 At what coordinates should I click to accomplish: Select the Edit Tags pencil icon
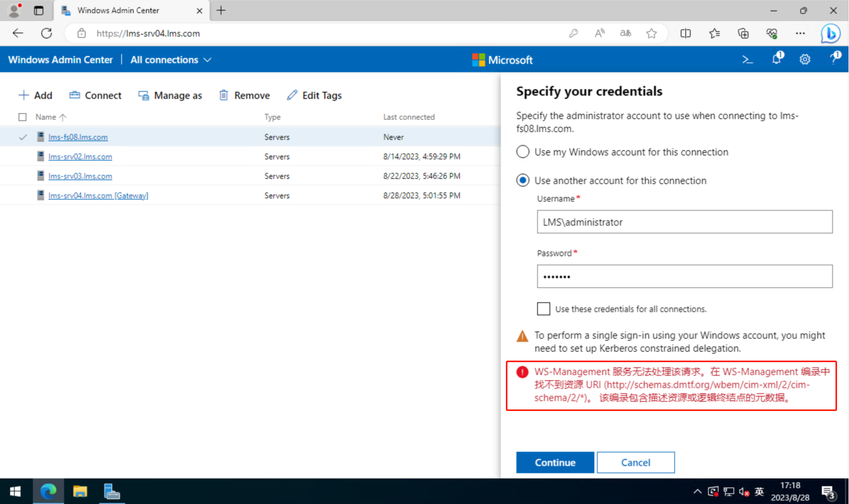pos(292,95)
